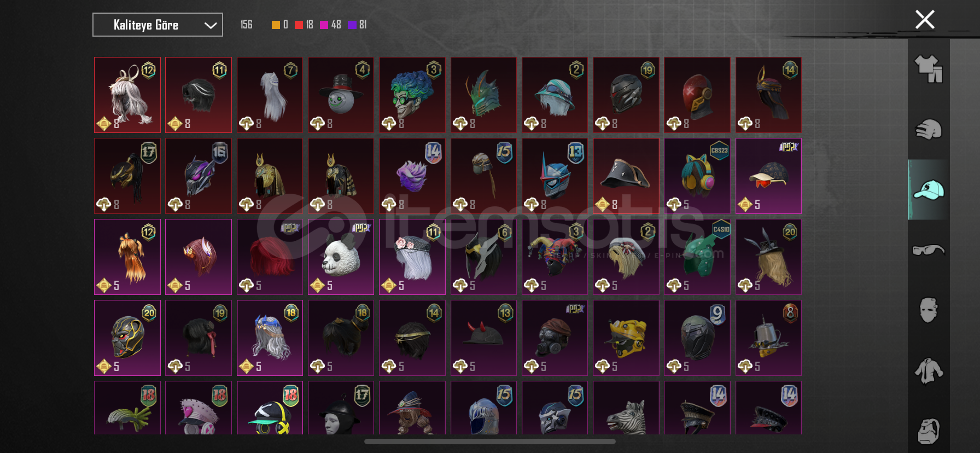This screenshot has height=453, width=980.
Task: Click the dropdown chevron arrow beside Kaliteye Göre
Action: [x=210, y=25]
